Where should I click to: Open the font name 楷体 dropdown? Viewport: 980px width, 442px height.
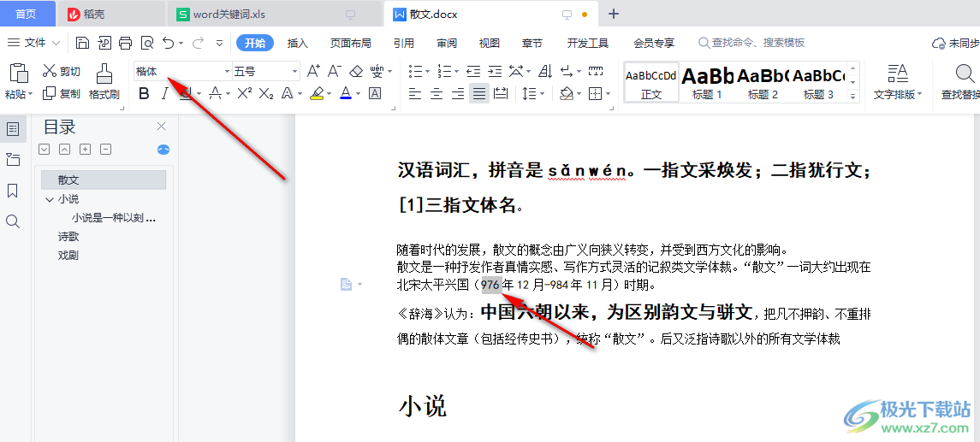click(x=226, y=72)
